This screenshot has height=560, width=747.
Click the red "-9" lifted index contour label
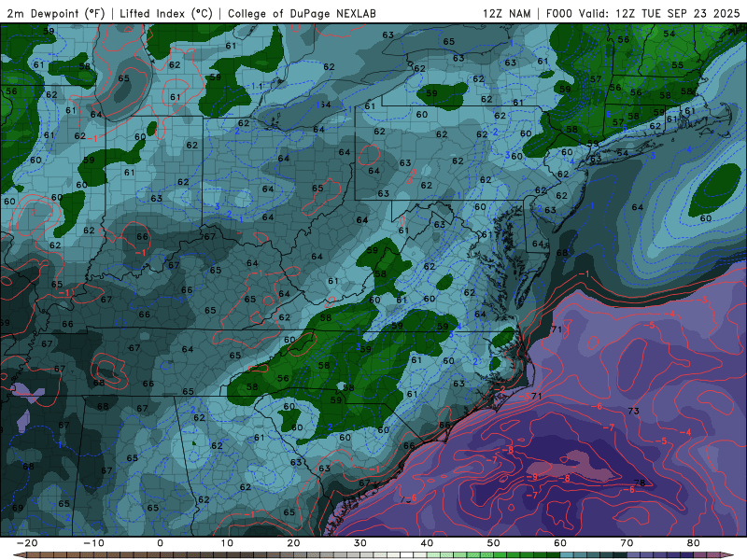pos(532,477)
